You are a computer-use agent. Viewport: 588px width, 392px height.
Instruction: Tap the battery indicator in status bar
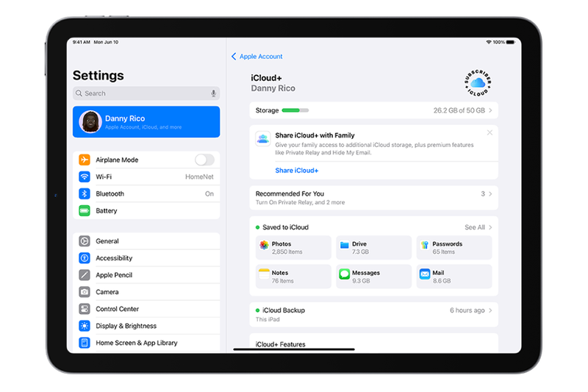pyautogui.click(x=510, y=42)
